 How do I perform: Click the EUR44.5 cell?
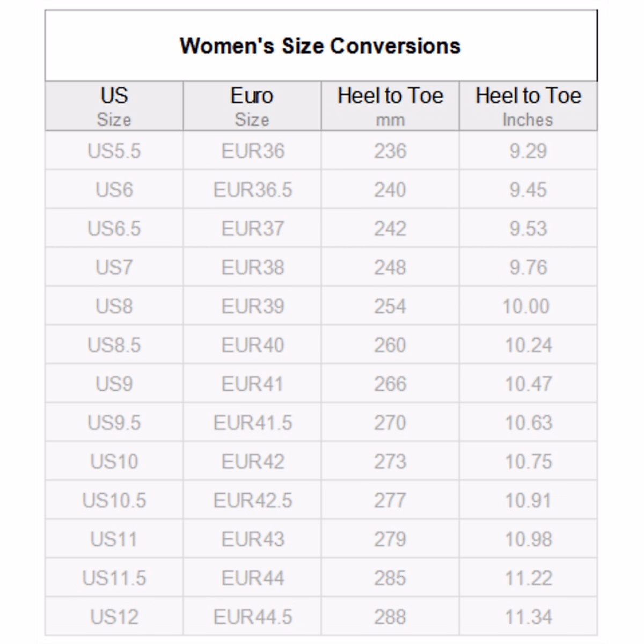tap(252, 617)
